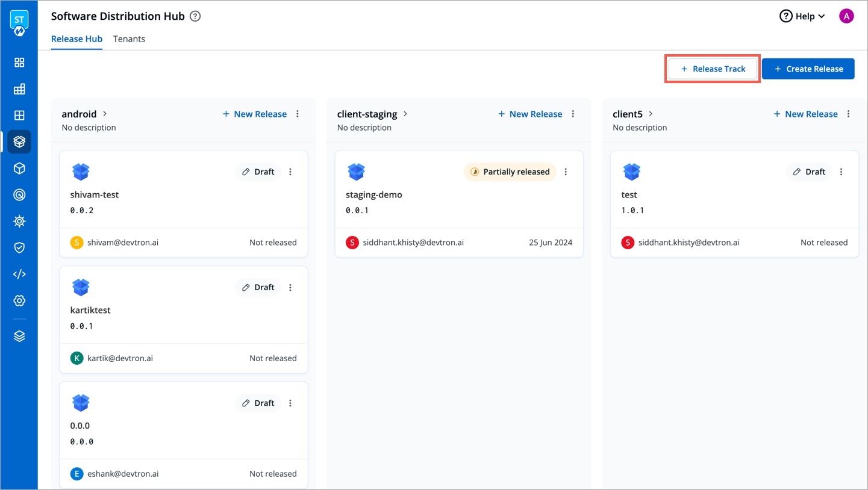This screenshot has height=490, width=868.
Task: Click the Create Release button
Action: point(808,69)
